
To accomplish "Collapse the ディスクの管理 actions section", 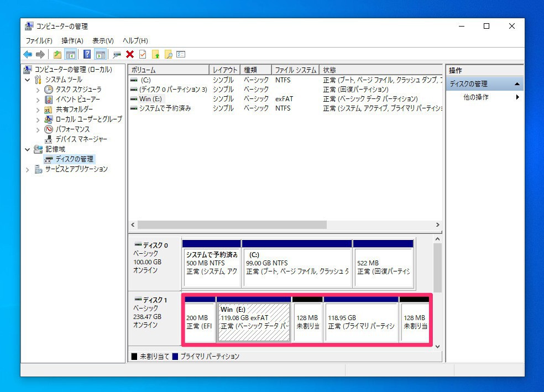I will pos(517,84).
